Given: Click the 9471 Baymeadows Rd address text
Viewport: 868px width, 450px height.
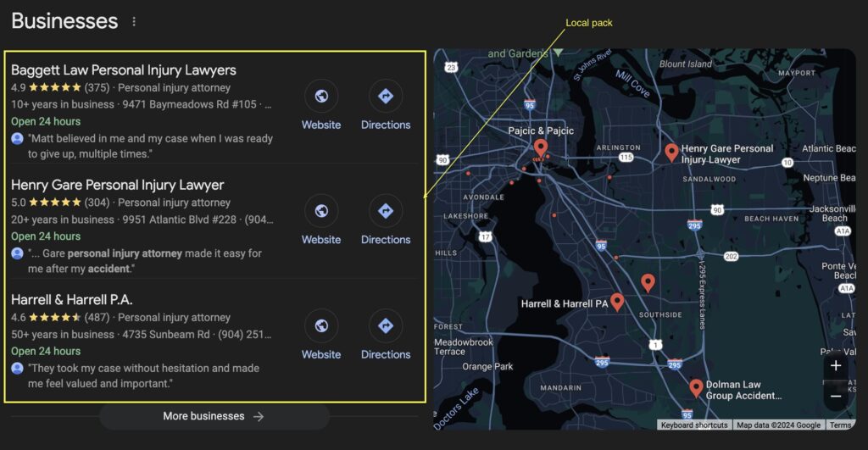Looking at the screenshot, I should pyautogui.click(x=189, y=104).
